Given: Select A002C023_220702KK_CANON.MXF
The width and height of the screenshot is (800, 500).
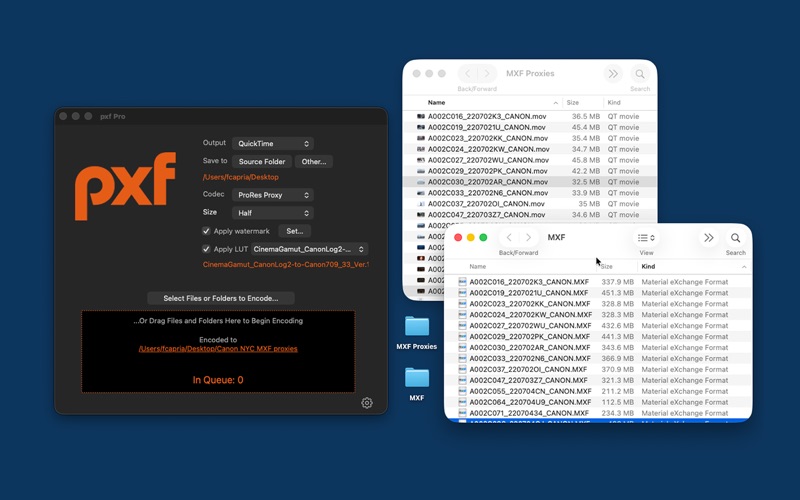Looking at the screenshot, I should [598, 304].
